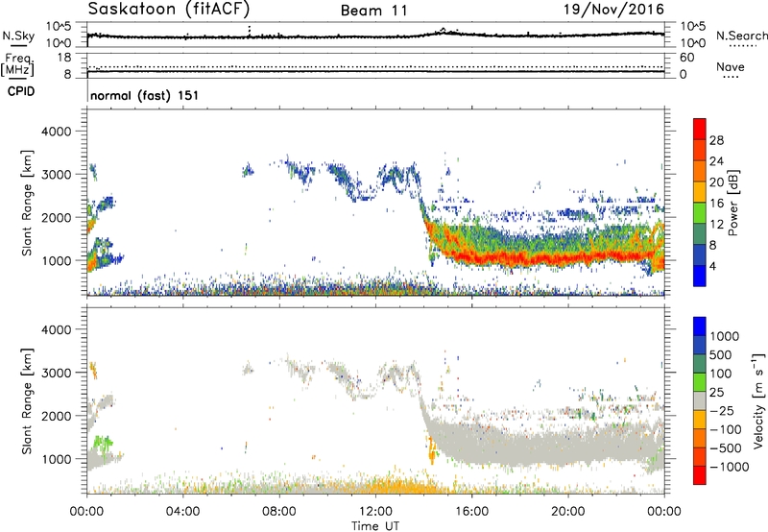Click the "60" Nave axis tick
The width and height of the screenshot is (768, 532).
tap(686, 58)
